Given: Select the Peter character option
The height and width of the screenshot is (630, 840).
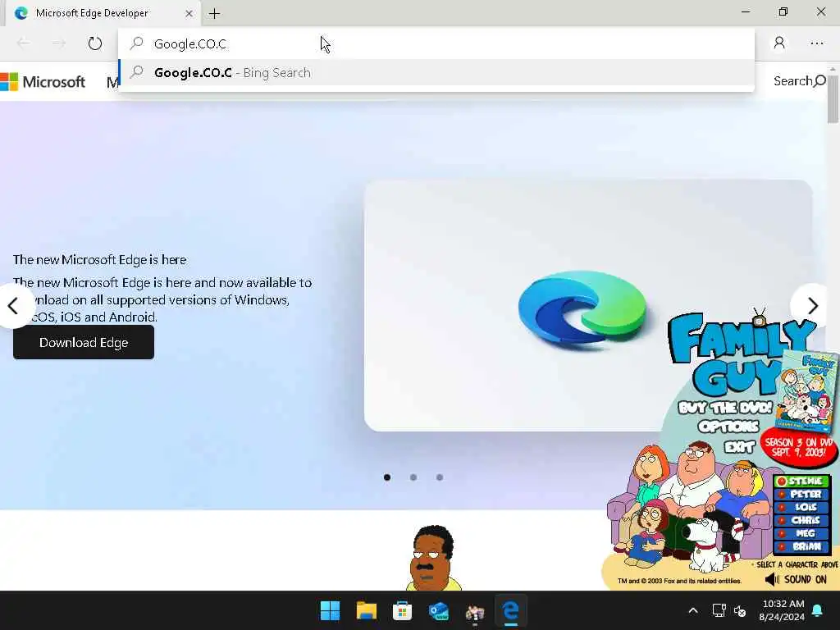Looking at the screenshot, I should tap(801, 494).
